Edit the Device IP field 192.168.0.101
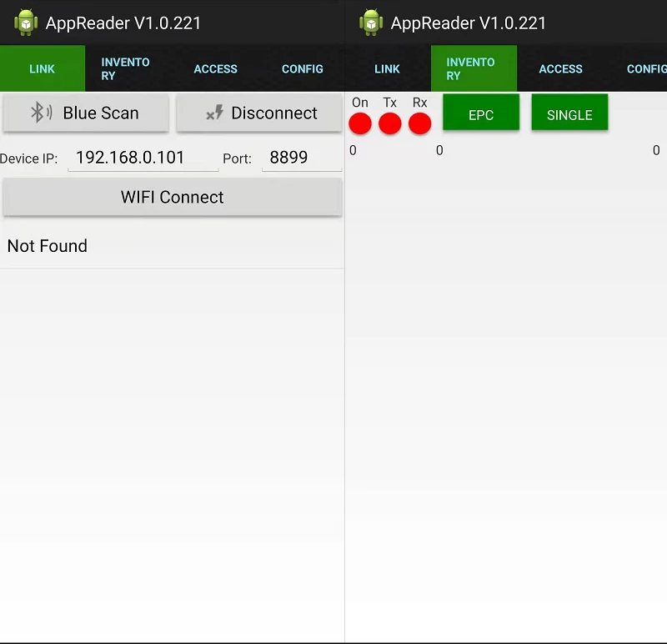Image resolution: width=667 pixels, height=644 pixels. coord(143,158)
